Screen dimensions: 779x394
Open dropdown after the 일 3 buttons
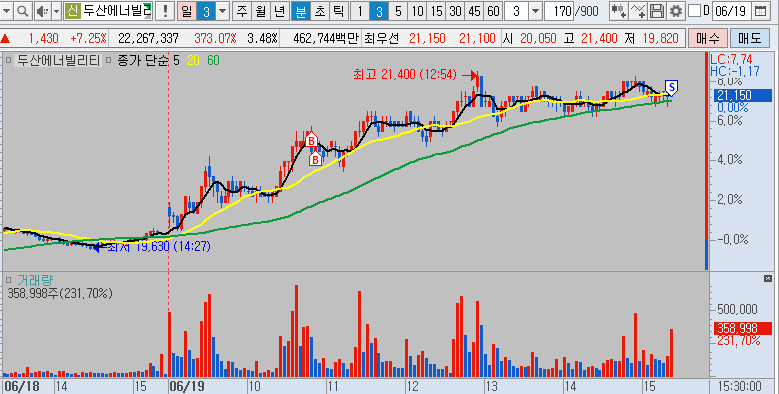point(223,11)
